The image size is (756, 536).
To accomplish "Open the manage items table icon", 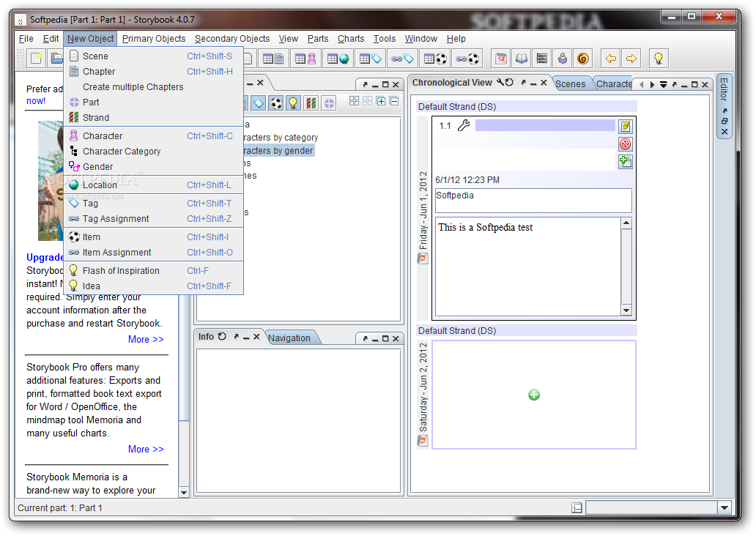I will point(435,59).
